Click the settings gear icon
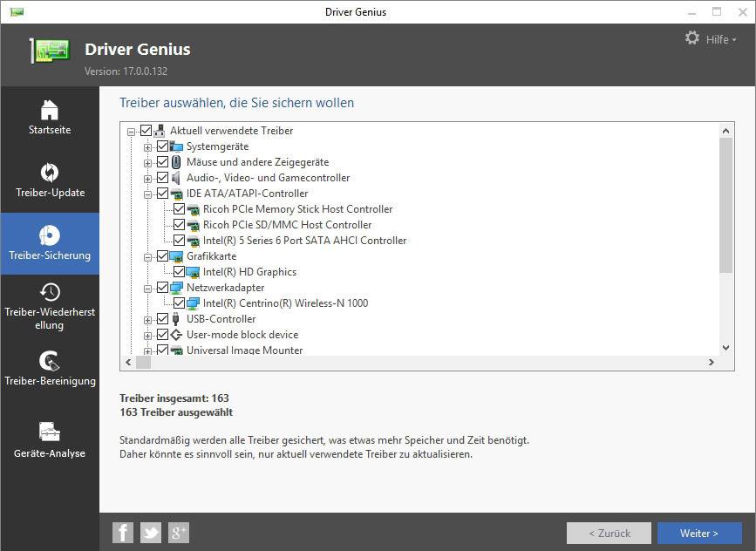The image size is (756, 551). click(x=692, y=38)
